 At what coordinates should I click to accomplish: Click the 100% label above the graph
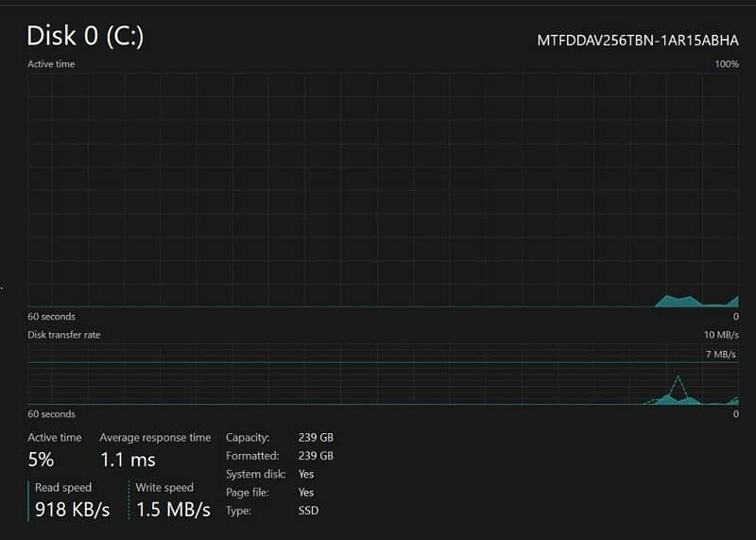tap(727, 64)
